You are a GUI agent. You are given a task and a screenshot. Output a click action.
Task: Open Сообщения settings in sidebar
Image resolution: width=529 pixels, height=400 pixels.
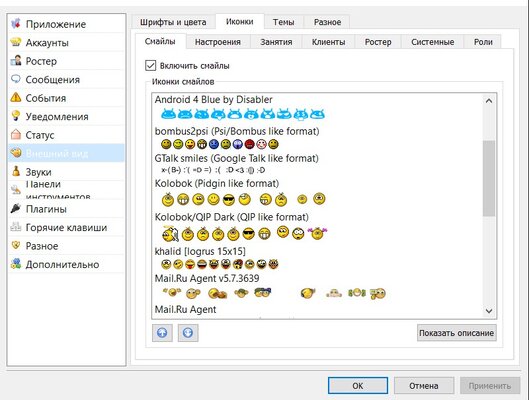(x=66, y=80)
